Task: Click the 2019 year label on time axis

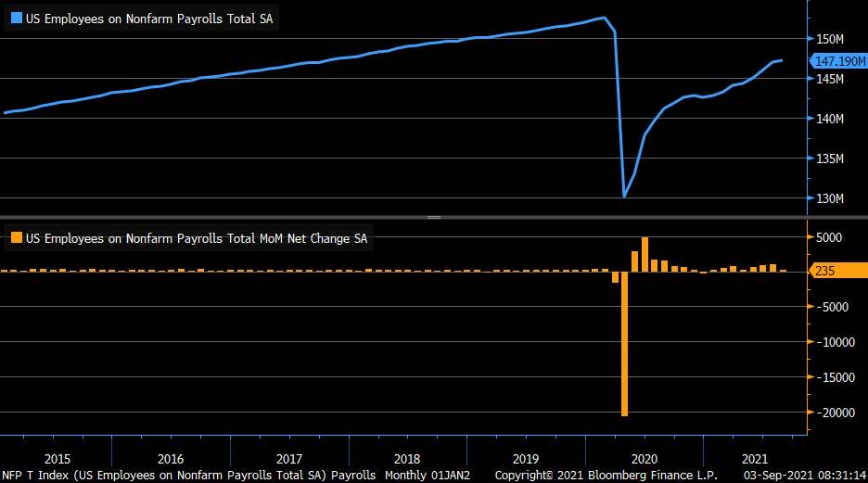Action: point(525,459)
